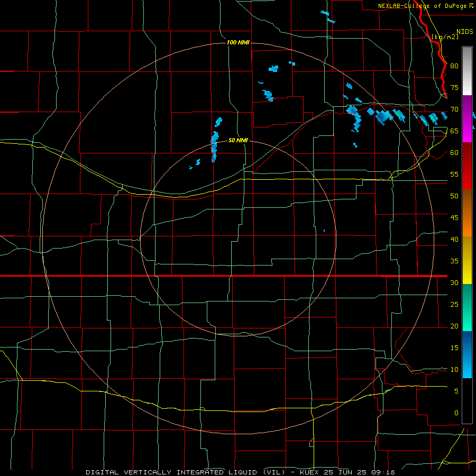Click the '80' value on color scale

point(454,66)
